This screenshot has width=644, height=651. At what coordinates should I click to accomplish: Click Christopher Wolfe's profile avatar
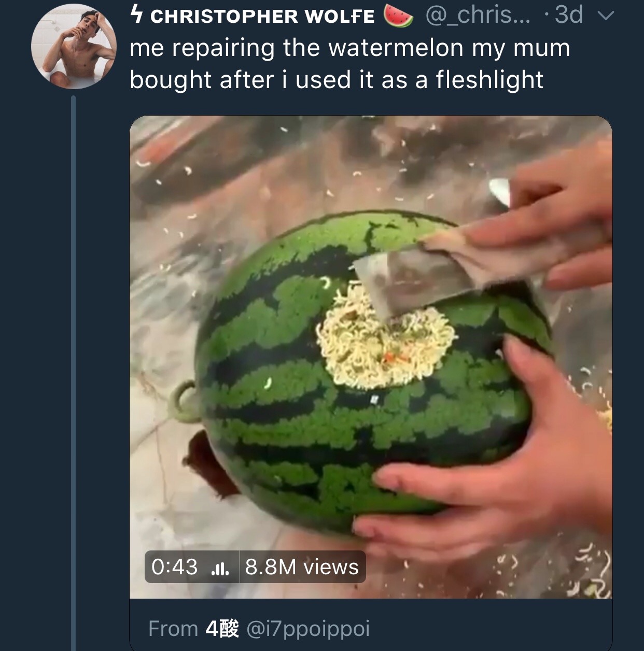[x=74, y=46]
